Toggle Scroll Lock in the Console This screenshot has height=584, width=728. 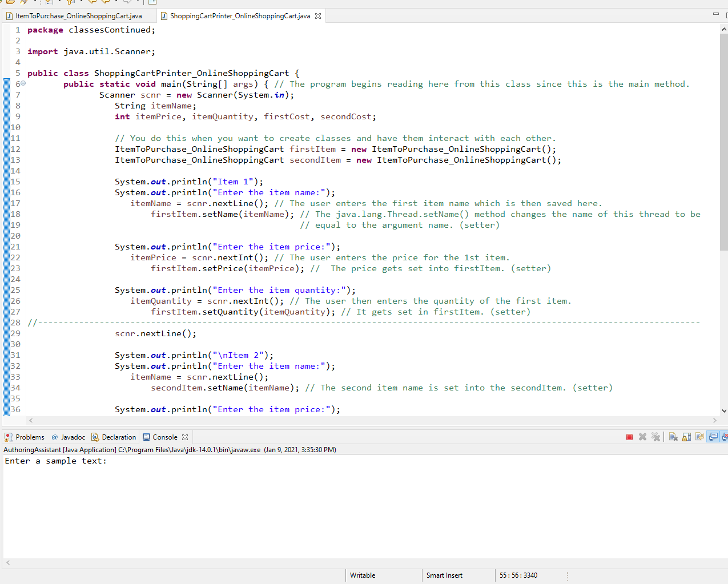click(x=686, y=437)
